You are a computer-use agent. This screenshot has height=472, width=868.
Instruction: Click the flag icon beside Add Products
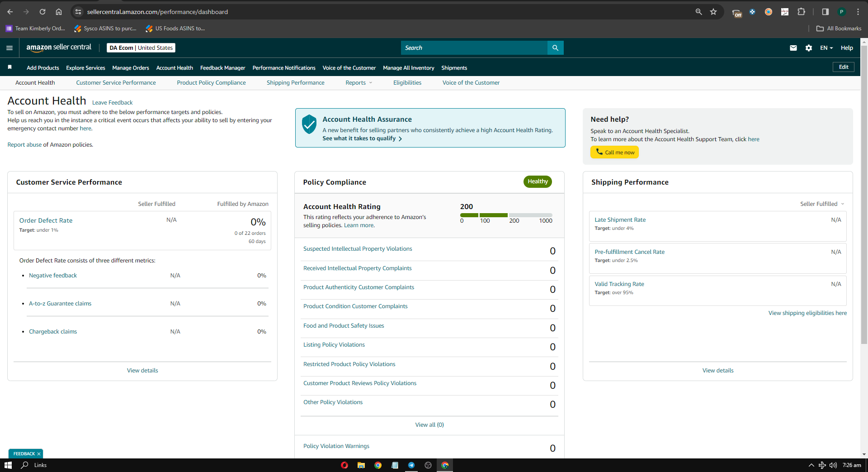[x=9, y=67]
